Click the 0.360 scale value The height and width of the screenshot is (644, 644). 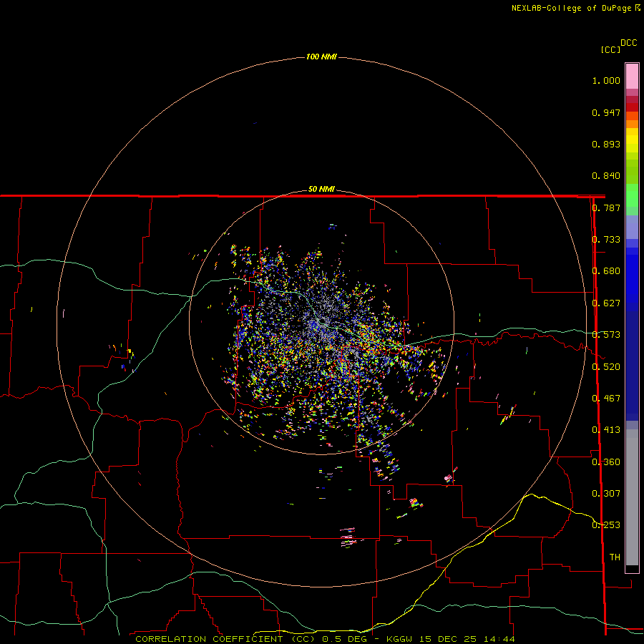(x=606, y=462)
